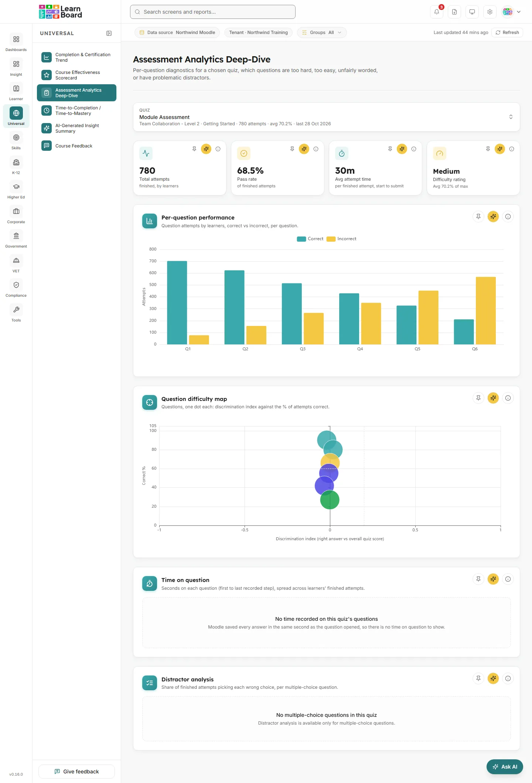This screenshot has width=532, height=783.
Task: Click the Tenant Northwind Training chip
Action: (x=258, y=33)
